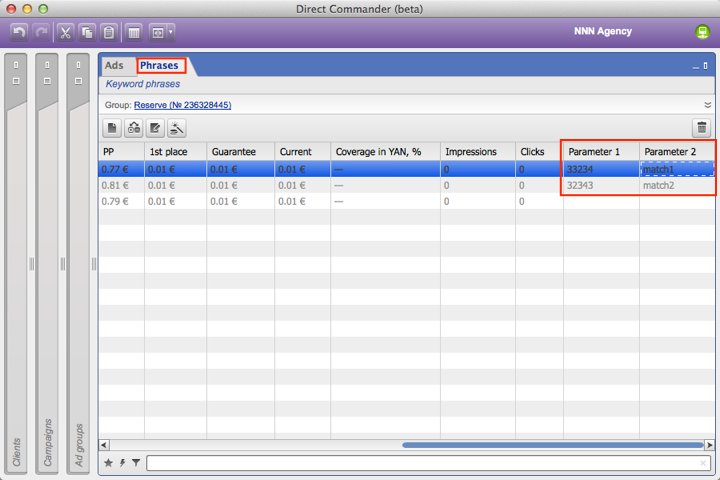Click Parameter 1 value 33234
Image resolution: width=720 pixels, height=480 pixels.
[x=601, y=169]
